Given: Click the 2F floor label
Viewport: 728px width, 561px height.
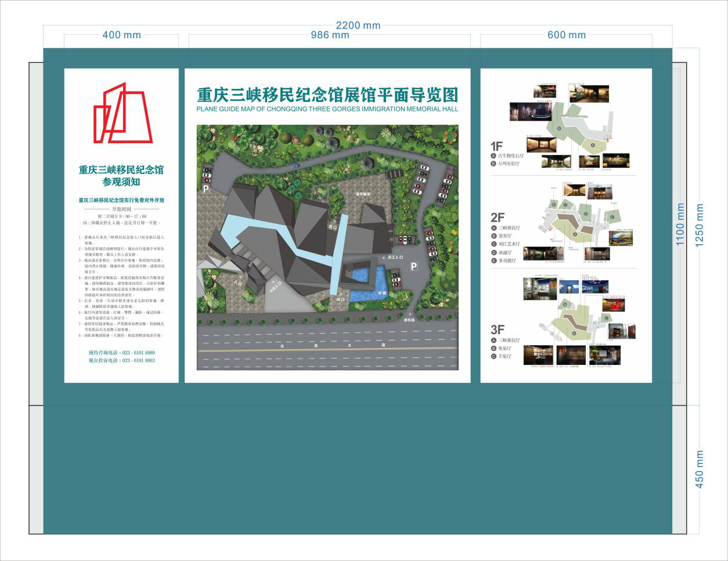Looking at the screenshot, I should click(498, 218).
